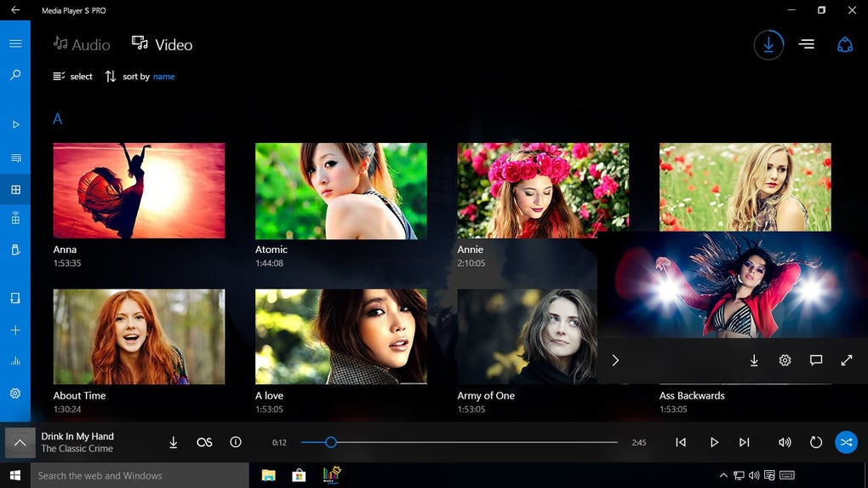Open the Anna video thumbnail
The width and height of the screenshot is (868, 488).
pos(139,191)
